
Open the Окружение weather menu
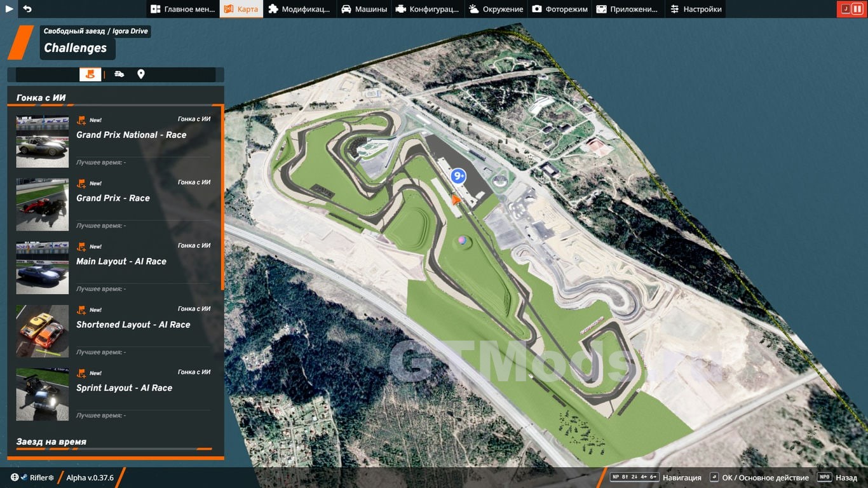click(496, 9)
